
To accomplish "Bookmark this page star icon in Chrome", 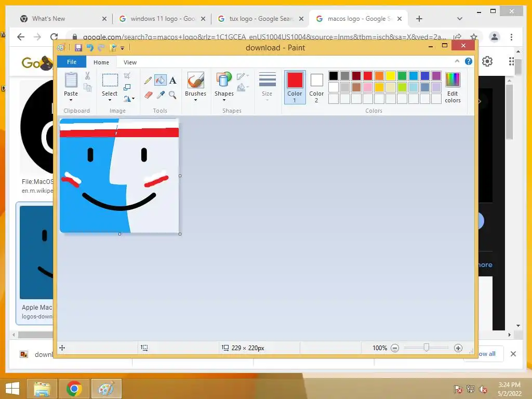I will [474, 37].
